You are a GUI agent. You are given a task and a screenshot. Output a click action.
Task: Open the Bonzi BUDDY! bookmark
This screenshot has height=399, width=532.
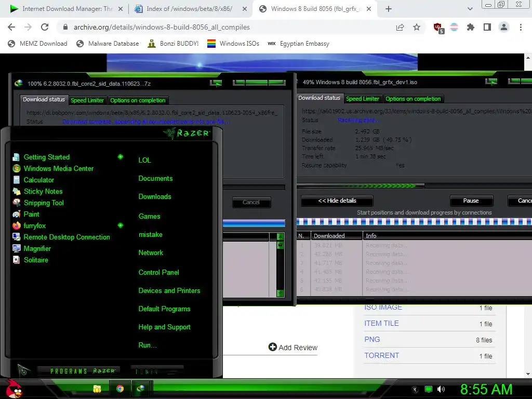click(x=173, y=44)
